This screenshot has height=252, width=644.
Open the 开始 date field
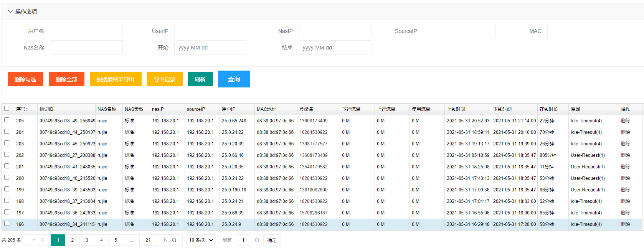point(211,48)
